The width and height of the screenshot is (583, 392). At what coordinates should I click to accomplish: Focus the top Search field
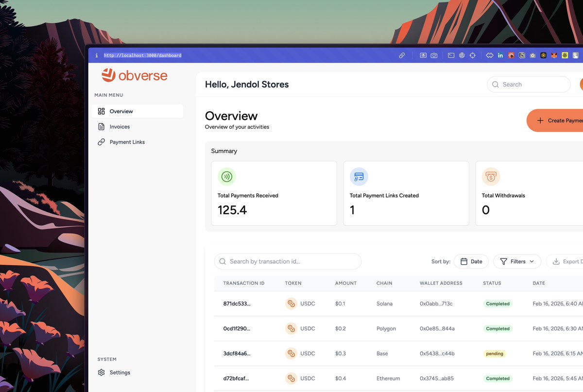(x=529, y=85)
